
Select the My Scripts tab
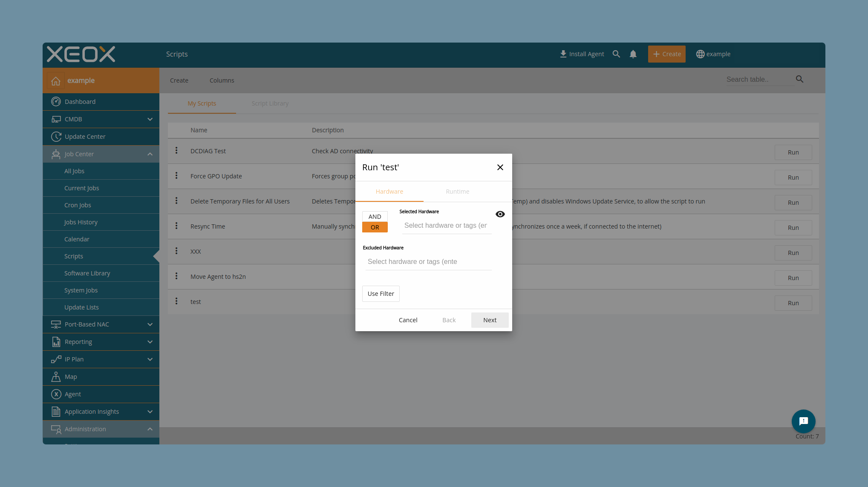[202, 103]
